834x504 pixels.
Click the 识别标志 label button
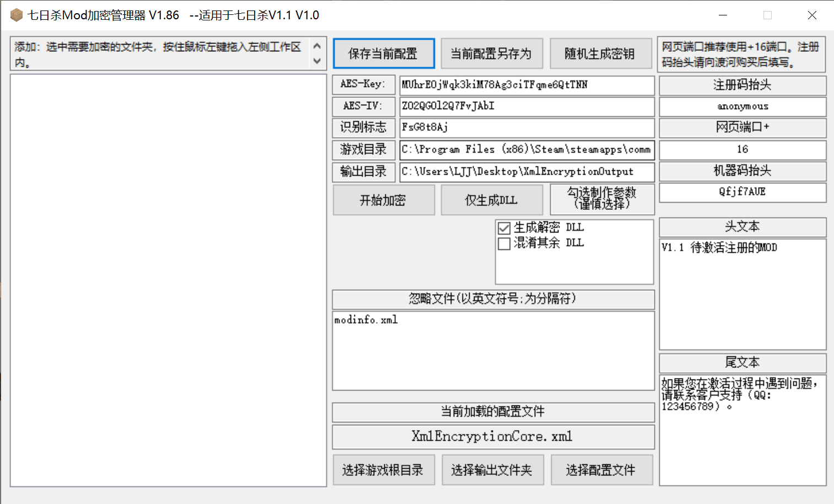(x=364, y=127)
